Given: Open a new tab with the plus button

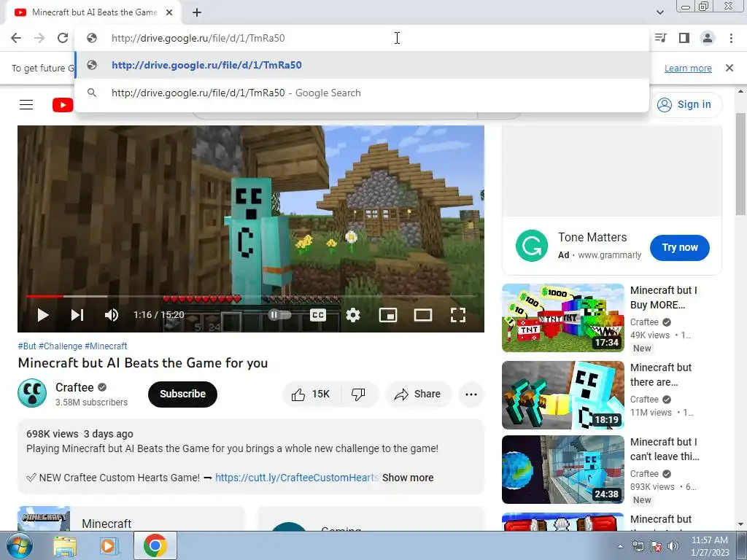Looking at the screenshot, I should (x=197, y=13).
